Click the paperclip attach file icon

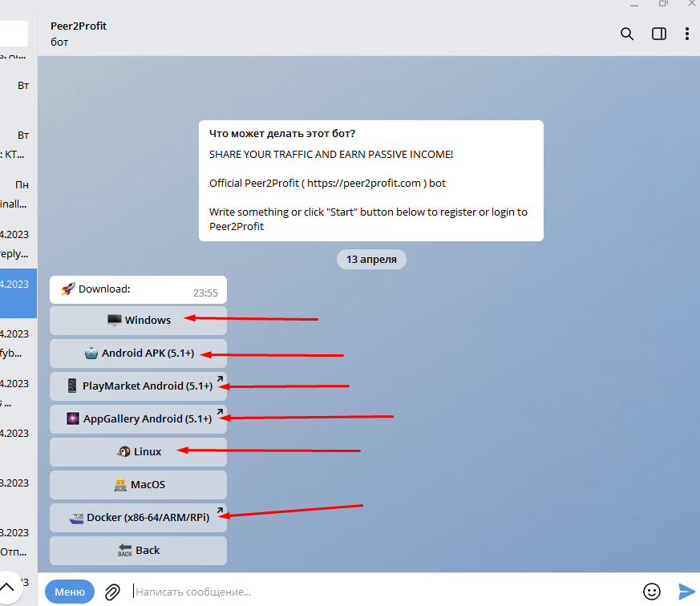[x=112, y=592]
